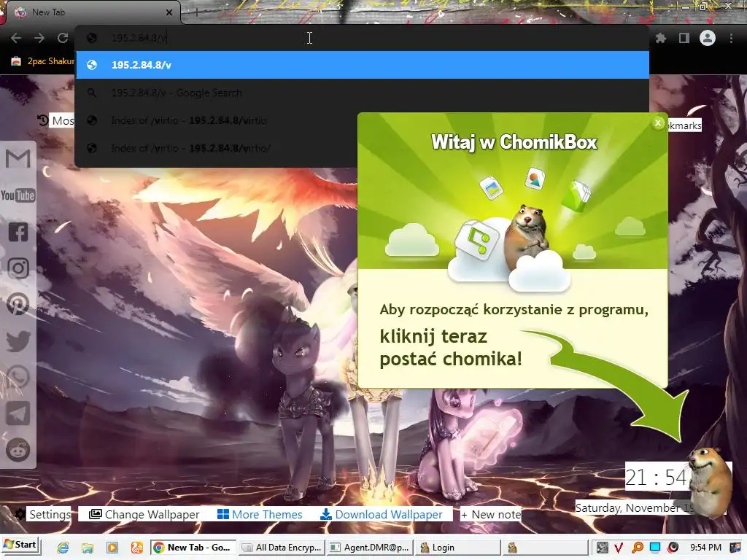Open the Reddit shortcut in sidebar

[x=18, y=449]
